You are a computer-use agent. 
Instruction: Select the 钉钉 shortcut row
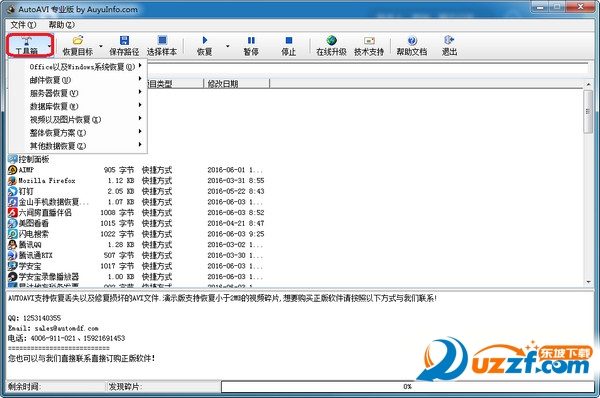136,191
